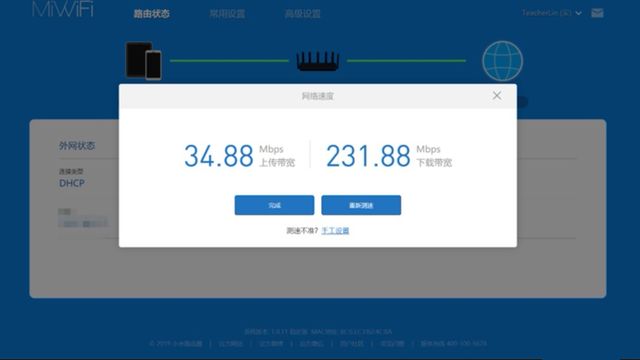Viewport: 640px width, 360px height.
Task: Close the 网络速度 dialog with the X
Action: click(x=497, y=96)
